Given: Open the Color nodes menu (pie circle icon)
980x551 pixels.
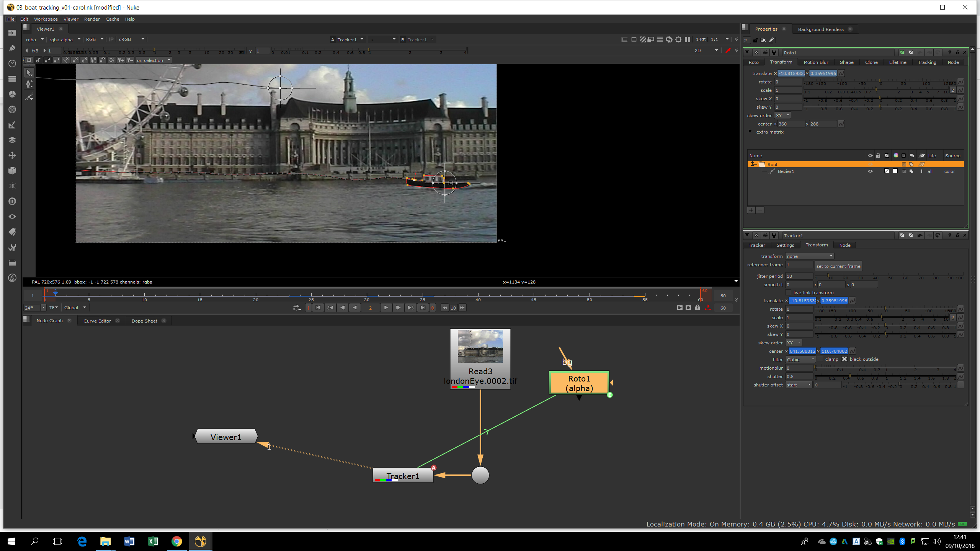Looking at the screenshot, I should click(x=12, y=94).
